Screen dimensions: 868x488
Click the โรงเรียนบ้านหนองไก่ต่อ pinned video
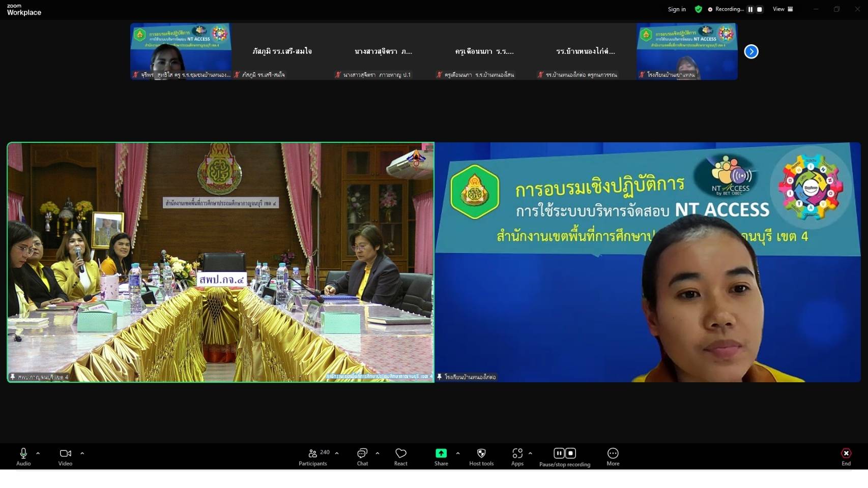[647, 262]
